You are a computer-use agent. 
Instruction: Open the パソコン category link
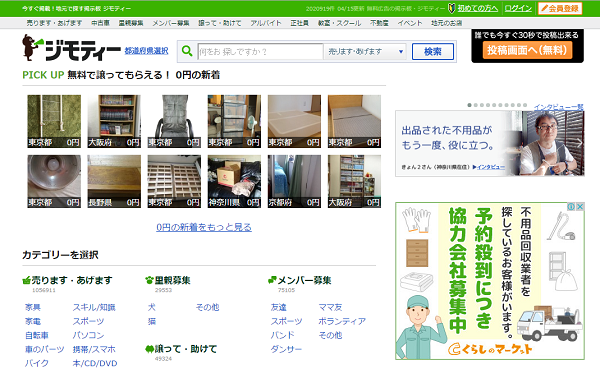point(88,336)
